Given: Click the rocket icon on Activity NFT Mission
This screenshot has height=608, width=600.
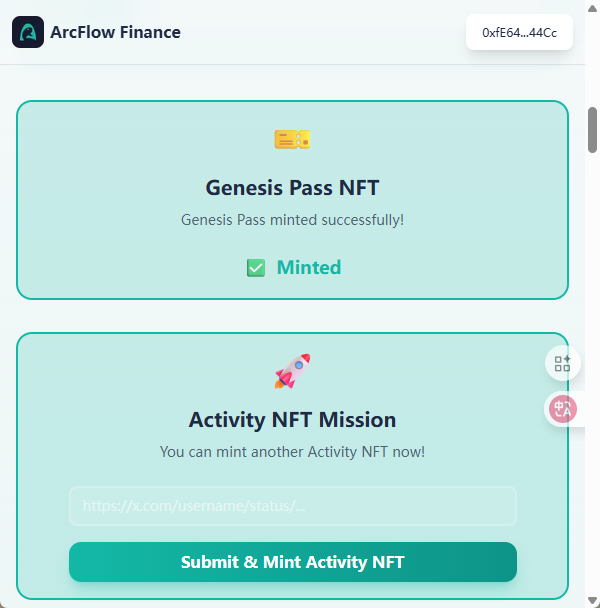Looking at the screenshot, I should (x=293, y=371).
